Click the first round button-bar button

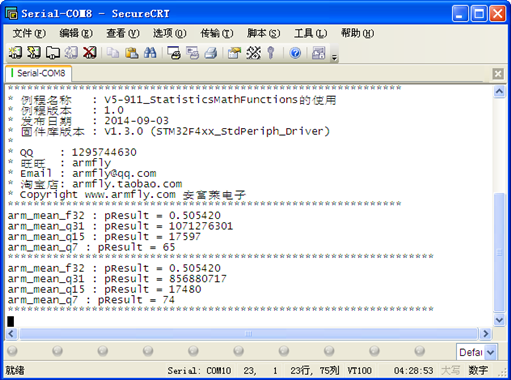[x=12, y=351]
